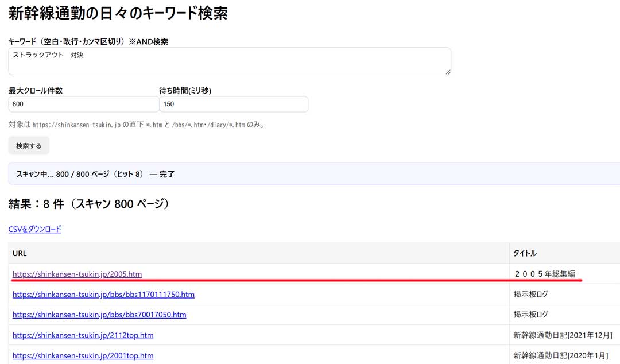Select the ２００５年総集編 title cell
The image size is (620, 364).
544,274
